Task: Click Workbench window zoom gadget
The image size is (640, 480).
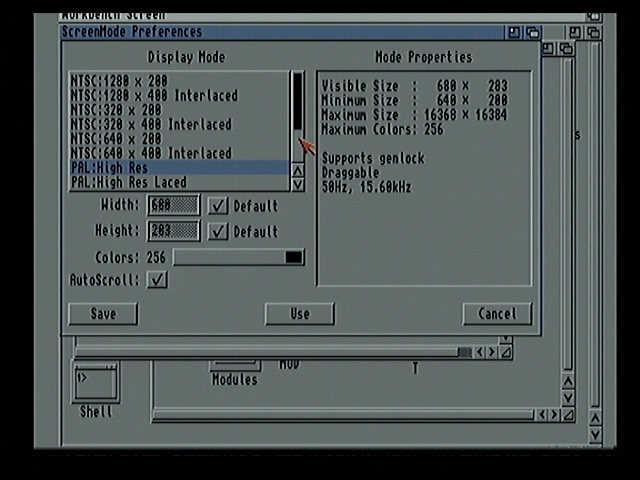Action: tap(575, 32)
